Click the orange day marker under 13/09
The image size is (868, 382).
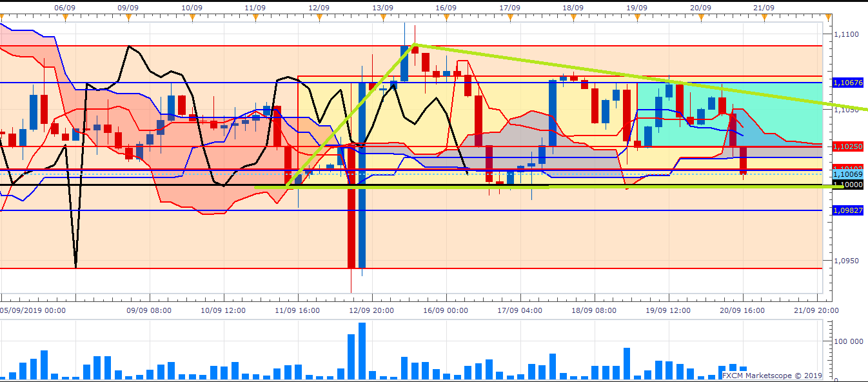pyautogui.click(x=383, y=17)
